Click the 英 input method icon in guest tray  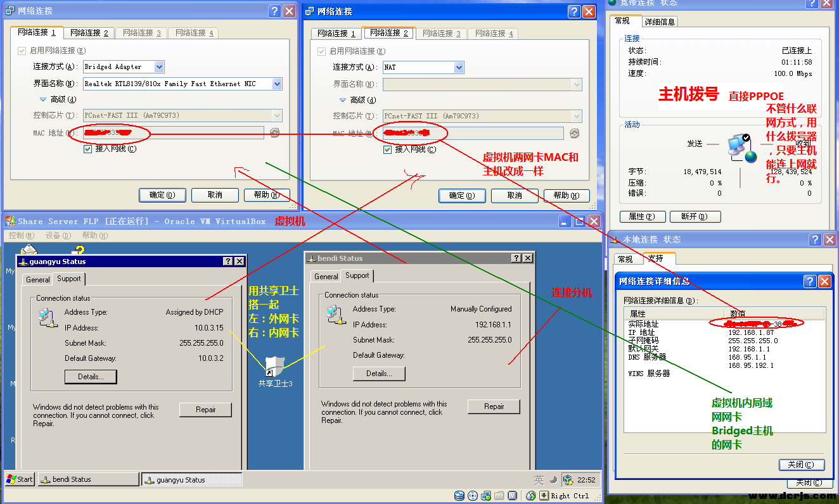pyautogui.click(x=539, y=480)
